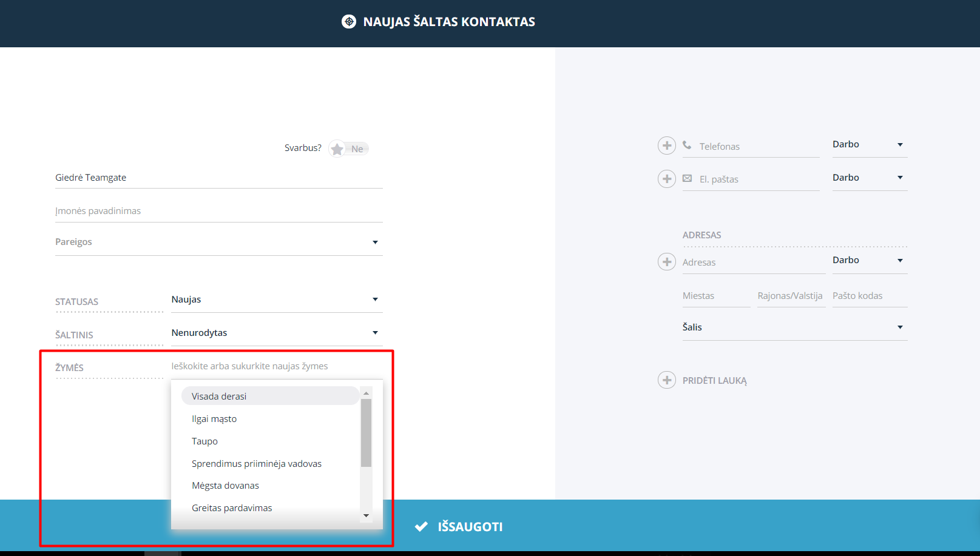Click the Pašto kodas input field

tap(870, 296)
